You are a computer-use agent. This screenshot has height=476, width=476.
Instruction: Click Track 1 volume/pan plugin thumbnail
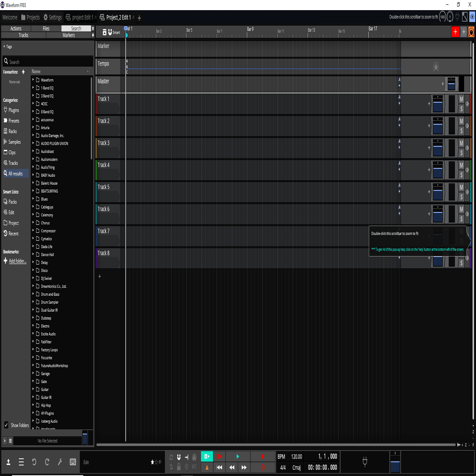438,104
